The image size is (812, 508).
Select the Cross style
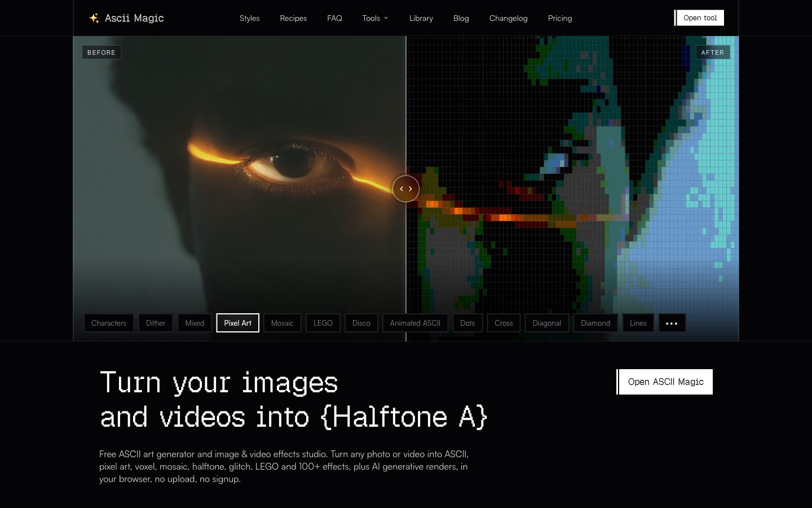tap(504, 323)
